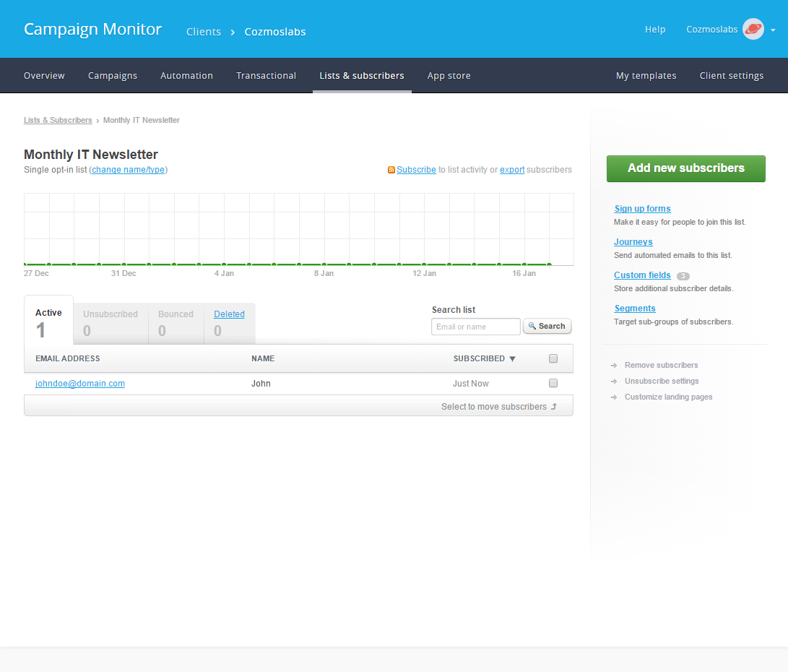Open the Segments link
The height and width of the screenshot is (672, 788).
tap(635, 308)
